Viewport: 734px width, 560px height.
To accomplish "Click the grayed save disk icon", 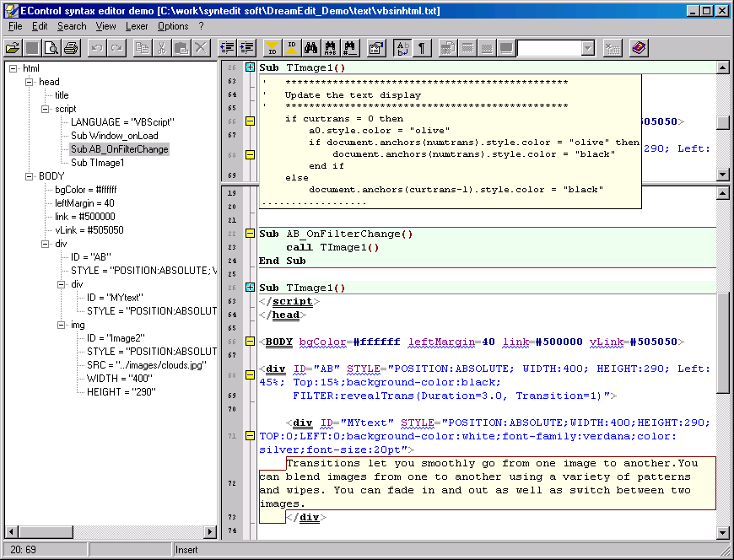I will tap(32, 48).
